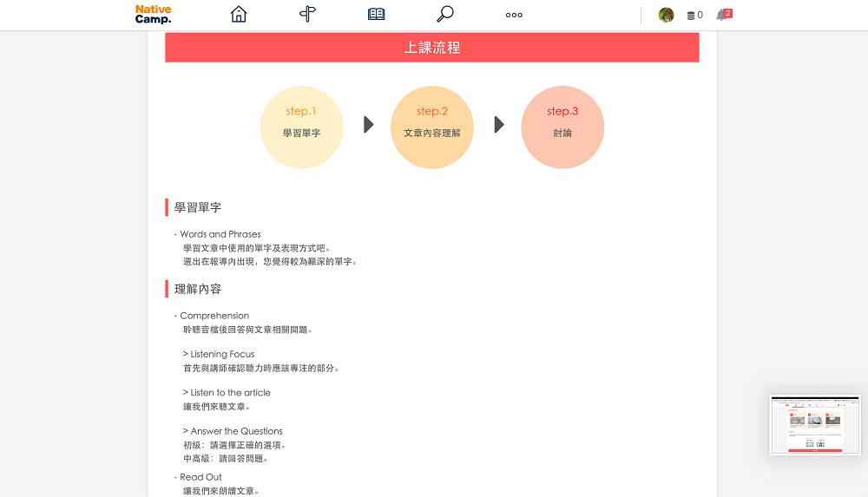Open the floating page preview thumbnail
This screenshot has width=868, height=497.
click(815, 425)
